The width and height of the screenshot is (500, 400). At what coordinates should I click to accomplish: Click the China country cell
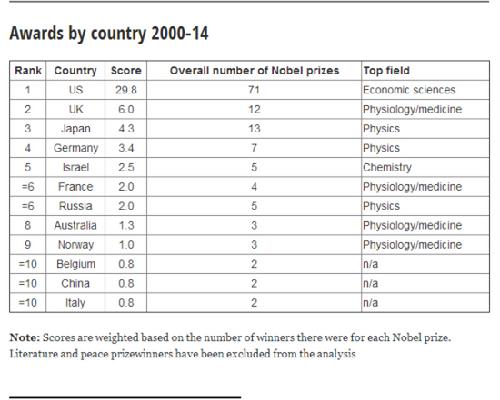[x=76, y=283]
